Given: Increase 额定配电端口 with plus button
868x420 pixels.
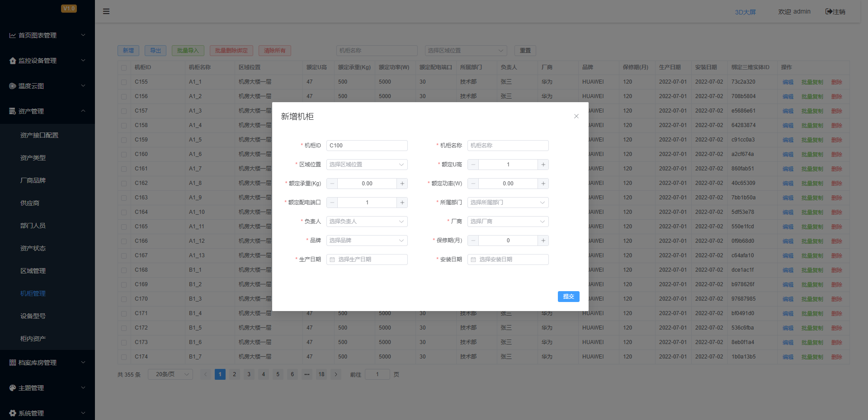Looking at the screenshot, I should pyautogui.click(x=402, y=203).
